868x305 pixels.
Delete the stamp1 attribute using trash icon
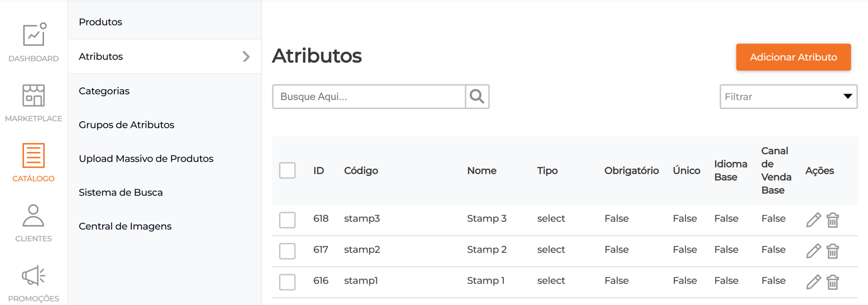(x=832, y=282)
